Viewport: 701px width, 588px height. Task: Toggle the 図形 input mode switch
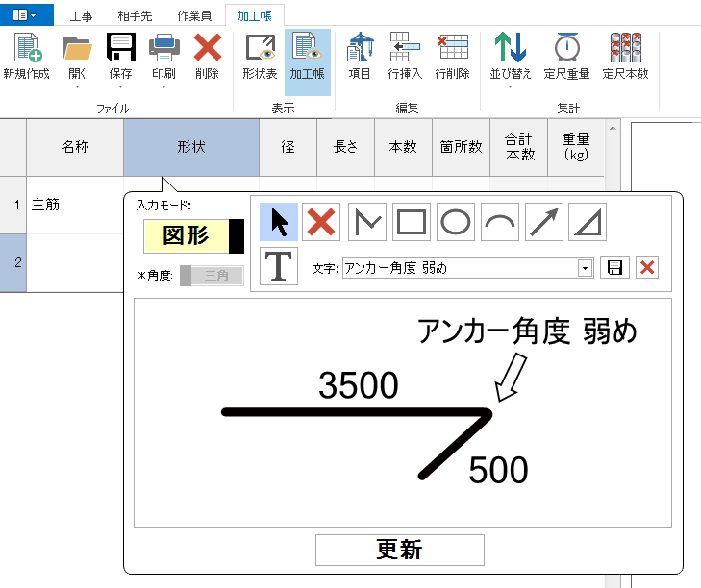[193, 235]
